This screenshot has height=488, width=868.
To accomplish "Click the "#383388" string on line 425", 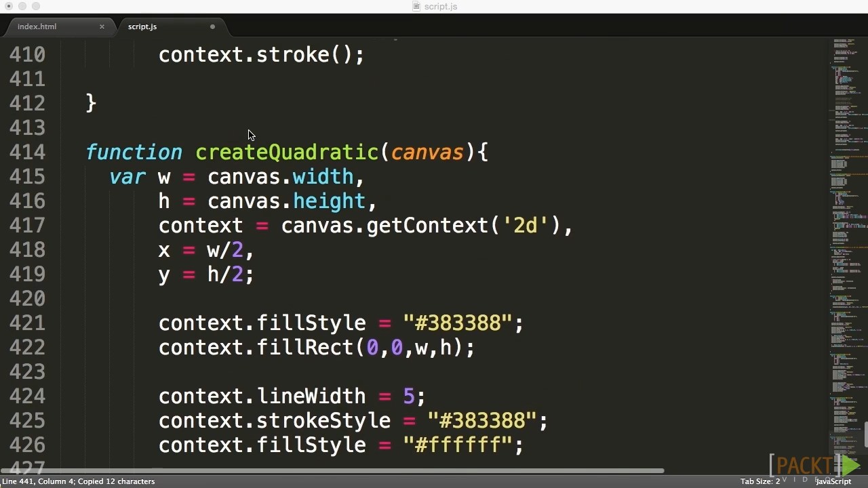I will pos(482,420).
